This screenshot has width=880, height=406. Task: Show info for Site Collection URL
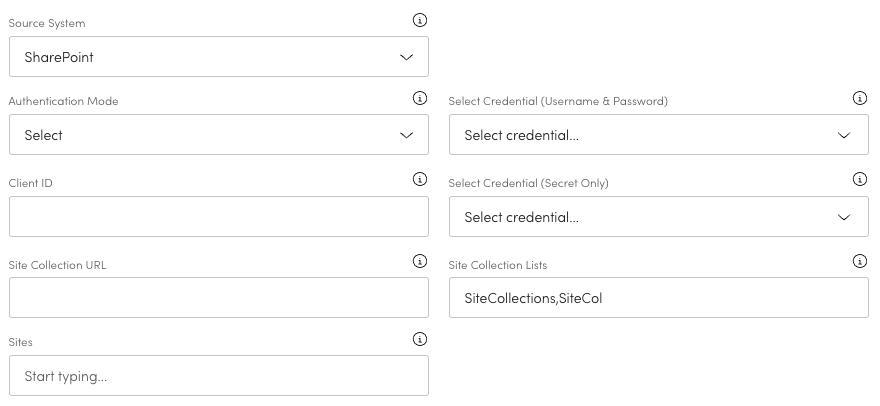click(x=420, y=261)
